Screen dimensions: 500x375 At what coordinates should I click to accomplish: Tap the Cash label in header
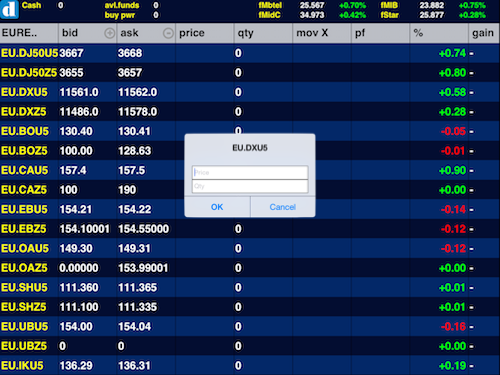point(31,5)
